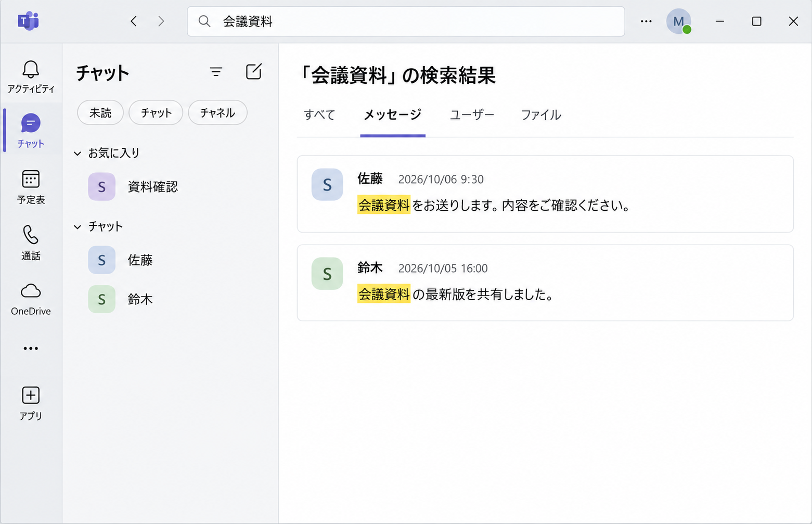This screenshot has height=524, width=812.
Task: Select the Chat icon in sidebar
Action: (31, 130)
